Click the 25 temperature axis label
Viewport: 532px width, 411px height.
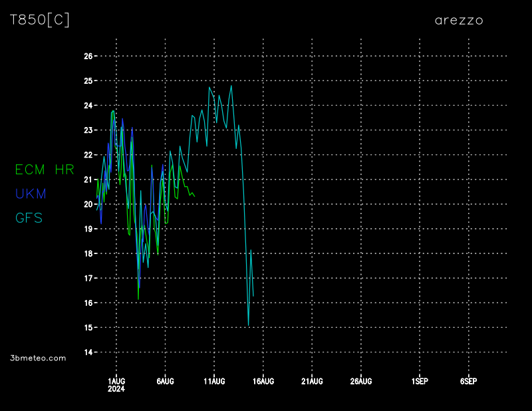88,80
